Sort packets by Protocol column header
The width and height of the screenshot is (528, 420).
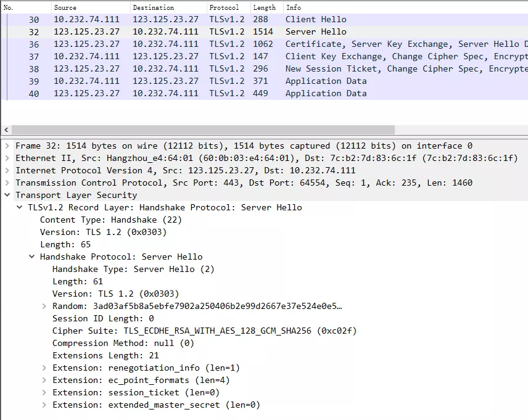pyautogui.click(x=229, y=7)
